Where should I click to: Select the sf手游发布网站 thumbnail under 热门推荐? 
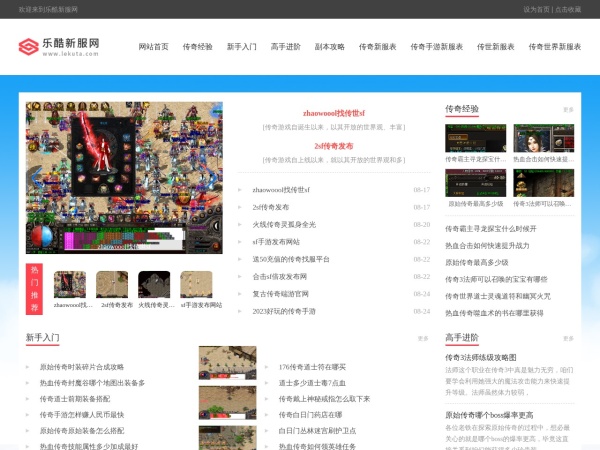tap(196, 284)
